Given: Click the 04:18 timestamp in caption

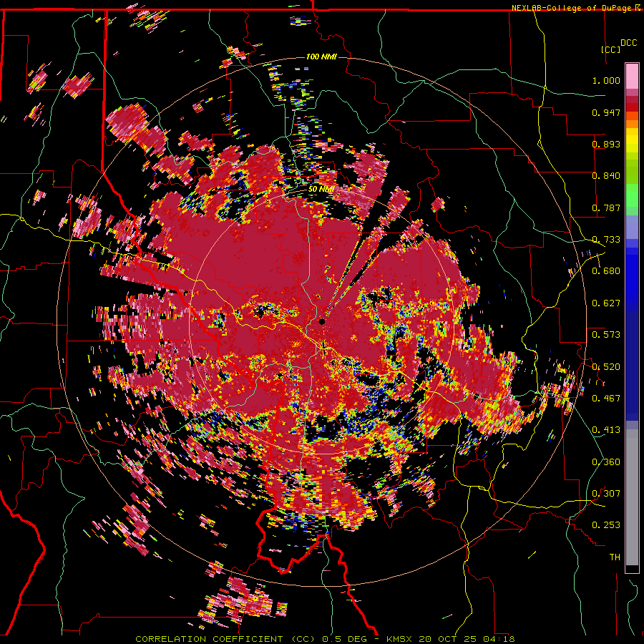Looking at the screenshot, I should [x=499, y=639].
